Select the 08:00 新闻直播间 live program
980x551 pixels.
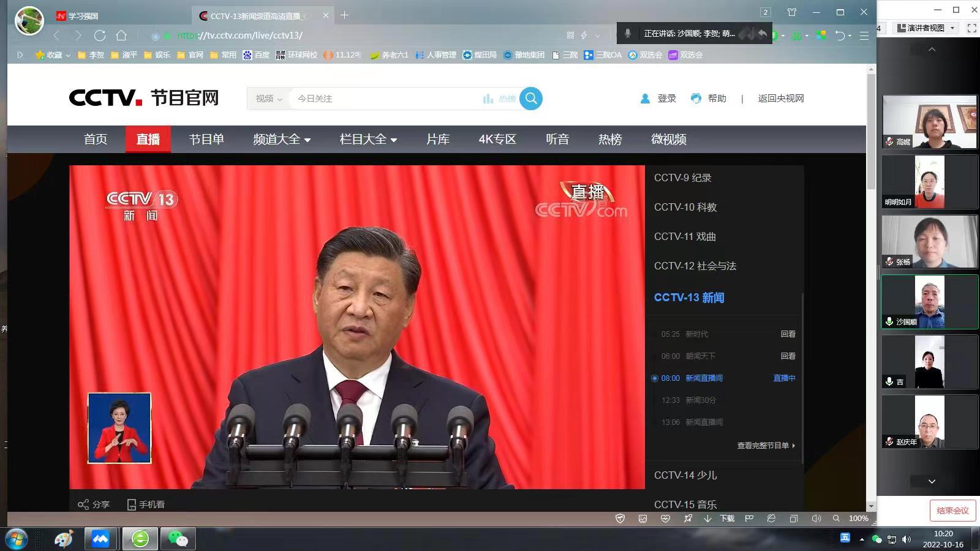(724, 378)
